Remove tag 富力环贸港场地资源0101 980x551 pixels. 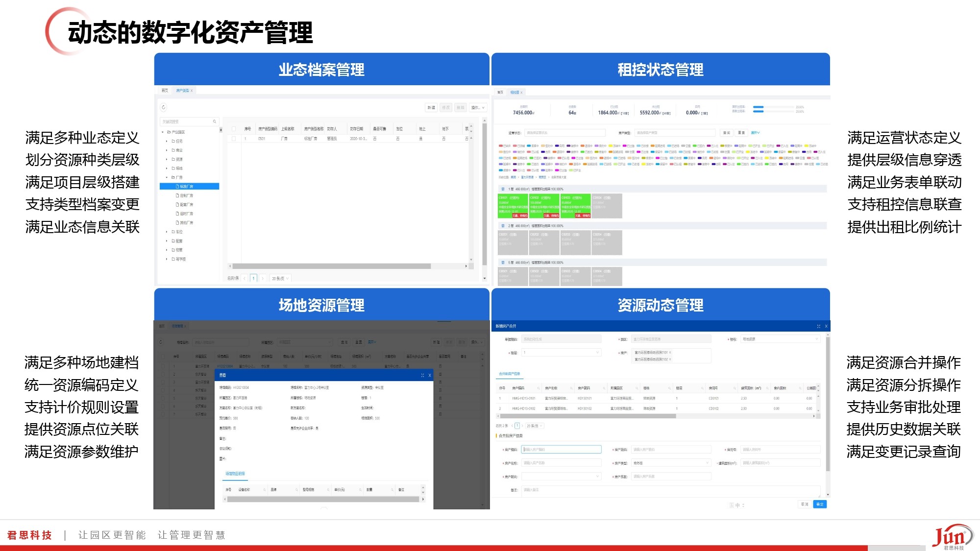pos(670,353)
